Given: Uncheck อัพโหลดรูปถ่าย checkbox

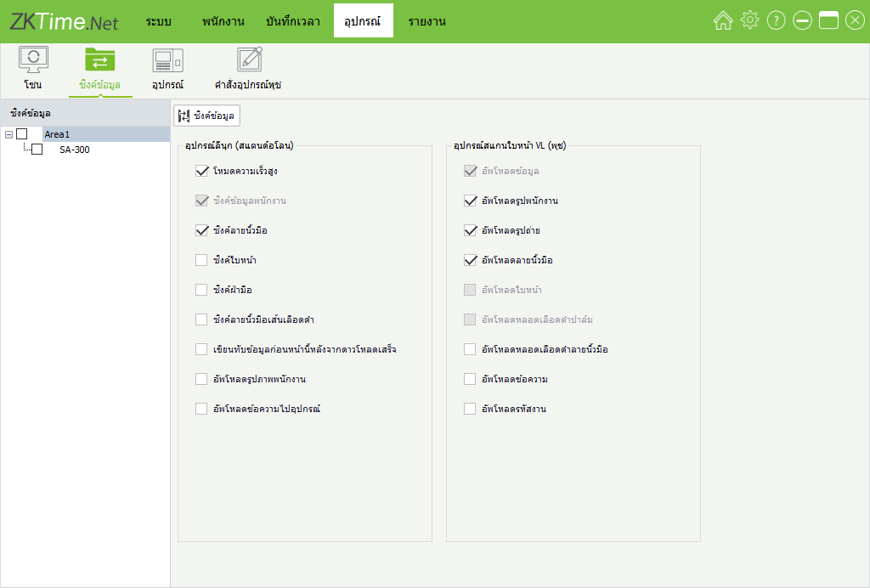Looking at the screenshot, I should (x=470, y=230).
